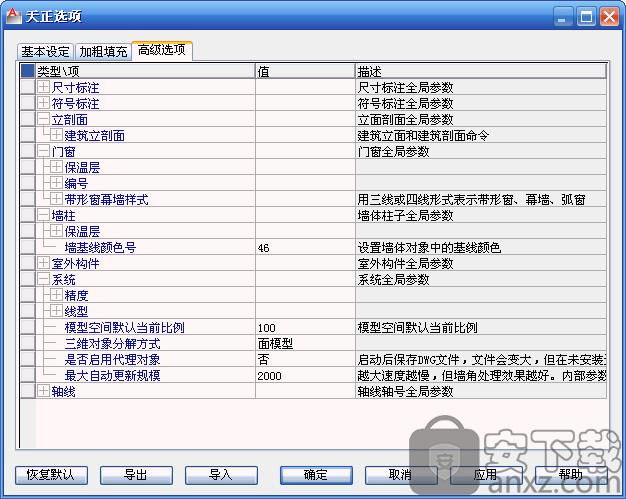Change the 三维对象分解方式 value 面模型
The image size is (626, 499).
pyautogui.click(x=305, y=343)
